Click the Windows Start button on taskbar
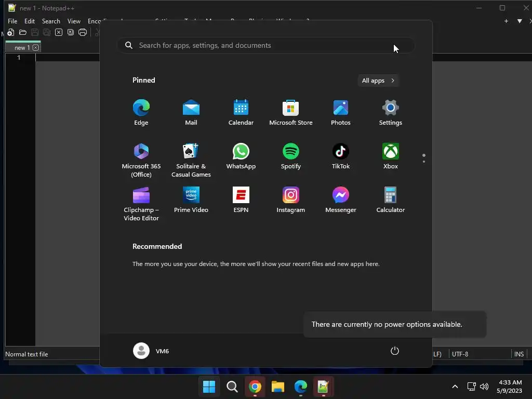Viewport: 532px width, 399px height. pos(209,387)
